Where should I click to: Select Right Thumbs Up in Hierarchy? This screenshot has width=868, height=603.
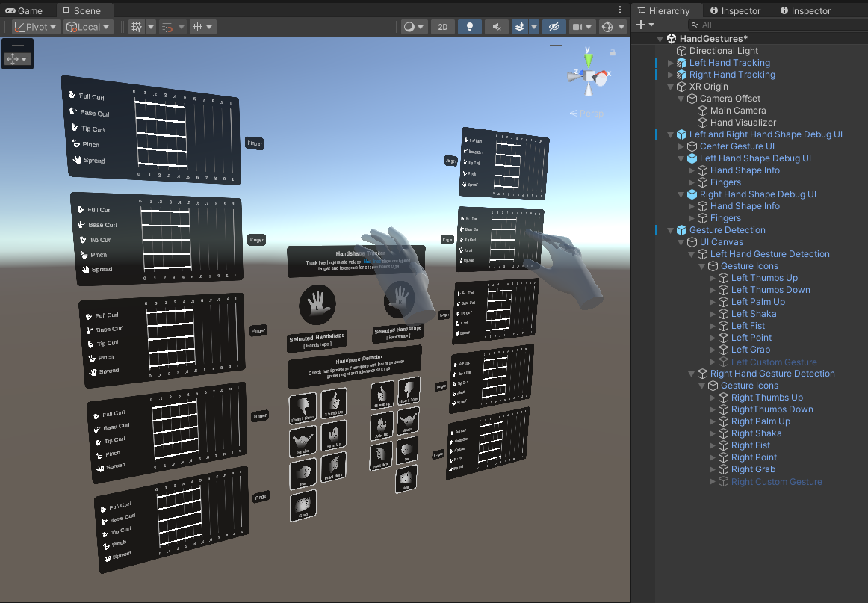tap(766, 398)
